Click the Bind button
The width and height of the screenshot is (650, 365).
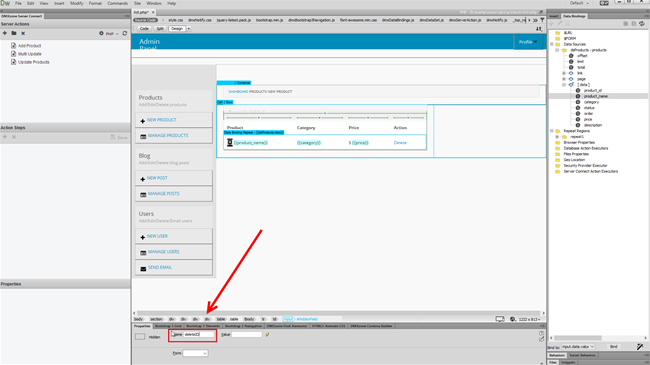pyautogui.click(x=614, y=346)
